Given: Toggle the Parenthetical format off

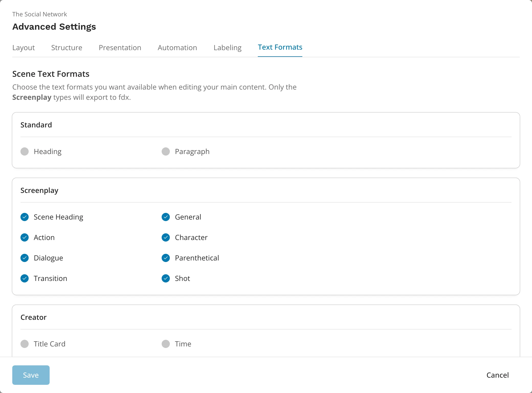Looking at the screenshot, I should click(166, 258).
